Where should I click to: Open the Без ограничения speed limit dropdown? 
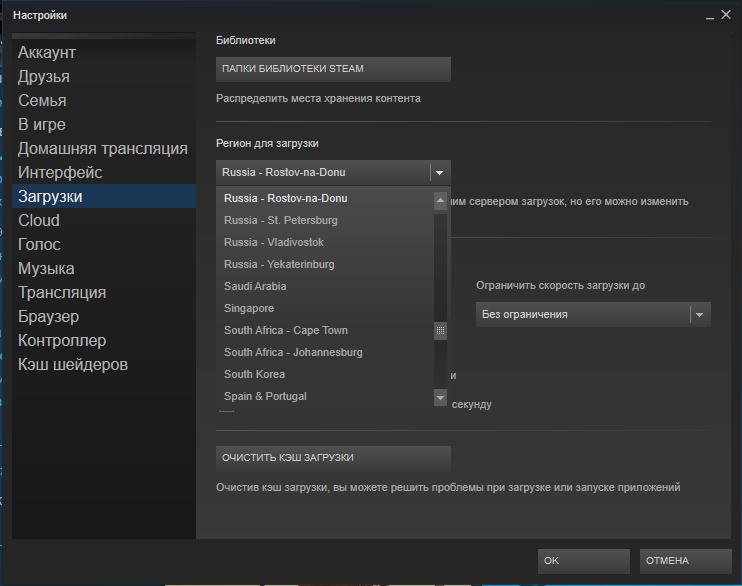[593, 314]
